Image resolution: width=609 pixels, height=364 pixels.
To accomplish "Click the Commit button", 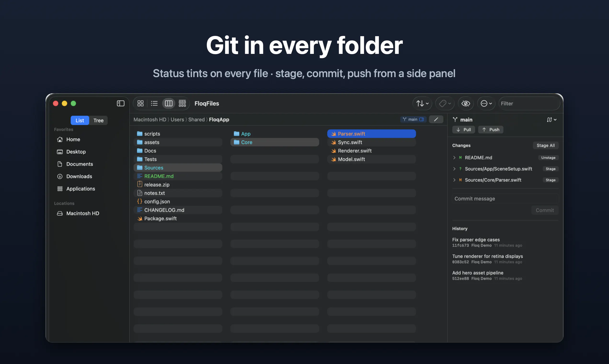I will [545, 210].
